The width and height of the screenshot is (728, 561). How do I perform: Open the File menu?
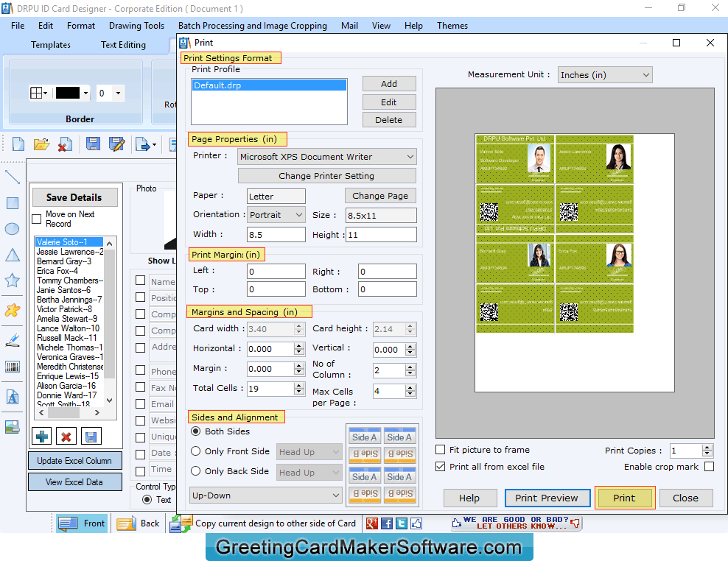tap(18, 26)
